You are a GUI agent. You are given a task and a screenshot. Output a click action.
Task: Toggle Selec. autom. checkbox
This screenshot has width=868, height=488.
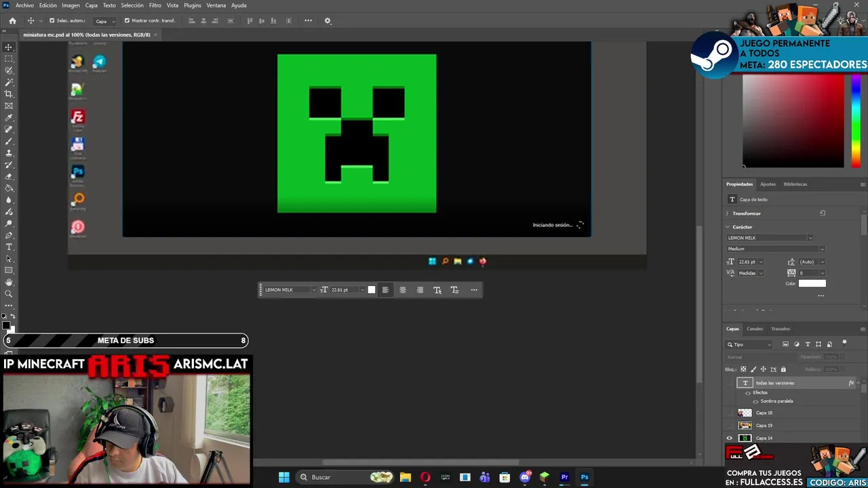[52, 21]
